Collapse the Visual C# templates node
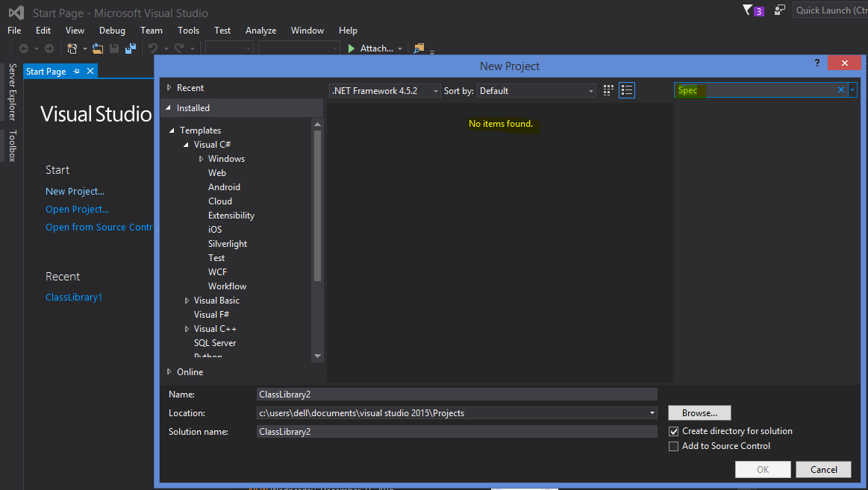Image resolution: width=868 pixels, height=490 pixels. tap(186, 144)
